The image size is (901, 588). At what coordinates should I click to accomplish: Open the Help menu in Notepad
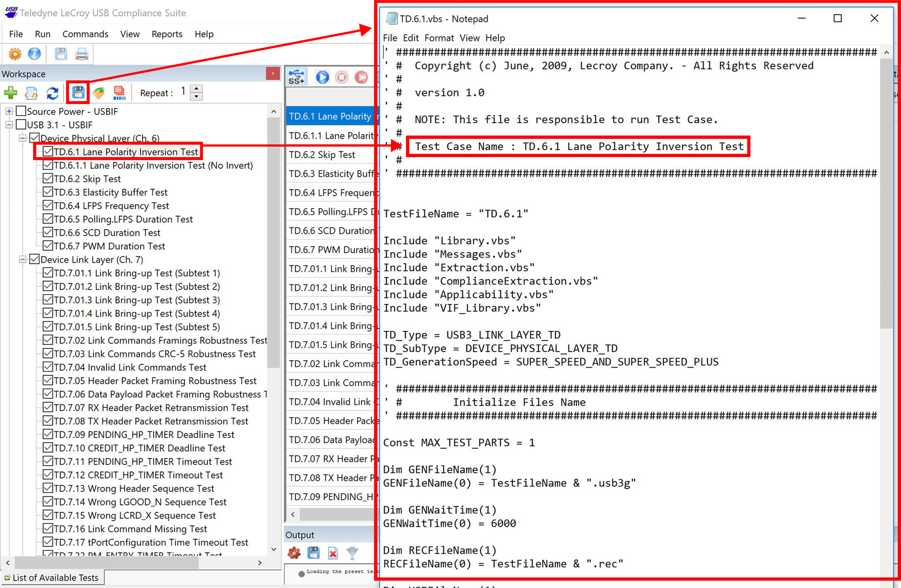pos(495,38)
